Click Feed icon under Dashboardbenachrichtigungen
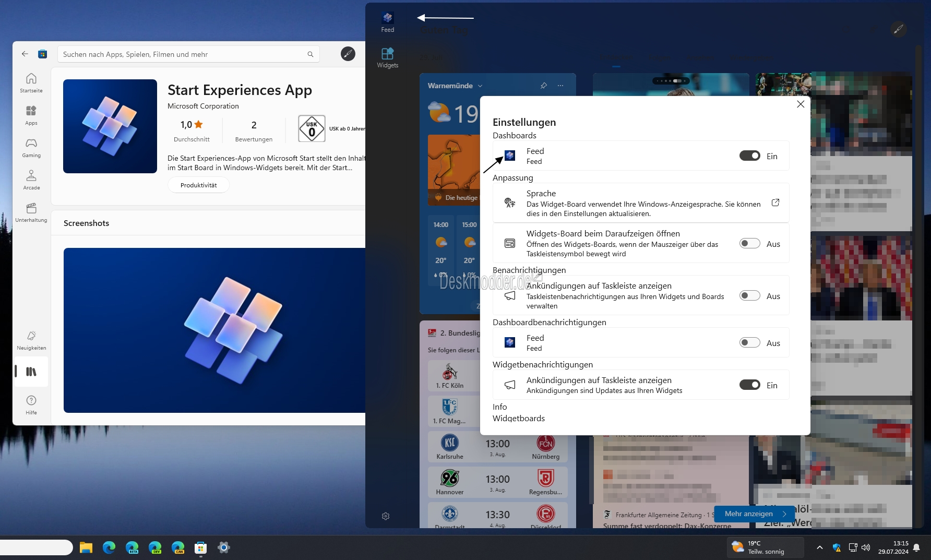Viewport: 931px width, 560px height. pyautogui.click(x=510, y=342)
